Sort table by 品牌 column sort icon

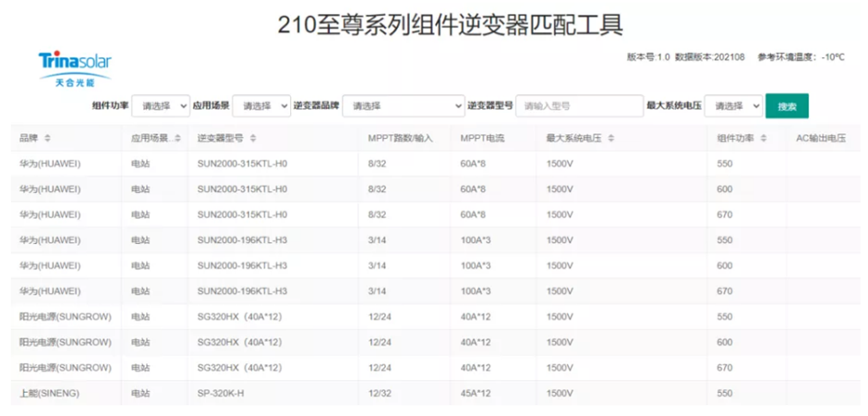point(48,139)
